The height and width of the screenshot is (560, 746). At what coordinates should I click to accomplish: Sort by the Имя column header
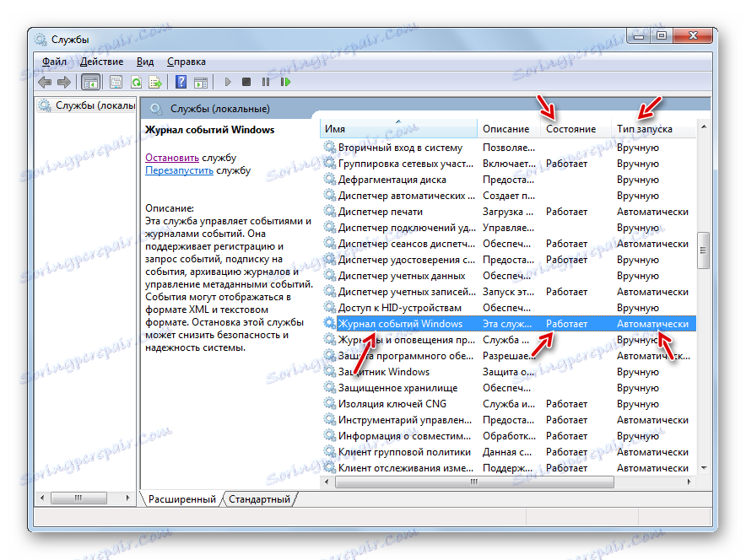398,129
